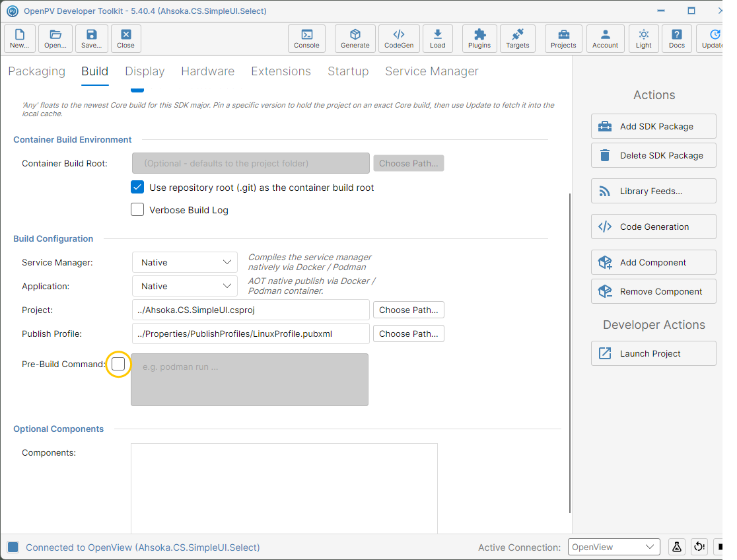Image resolution: width=737 pixels, height=560 pixels.
Task: Save the project with the Save icon
Action: click(x=91, y=38)
